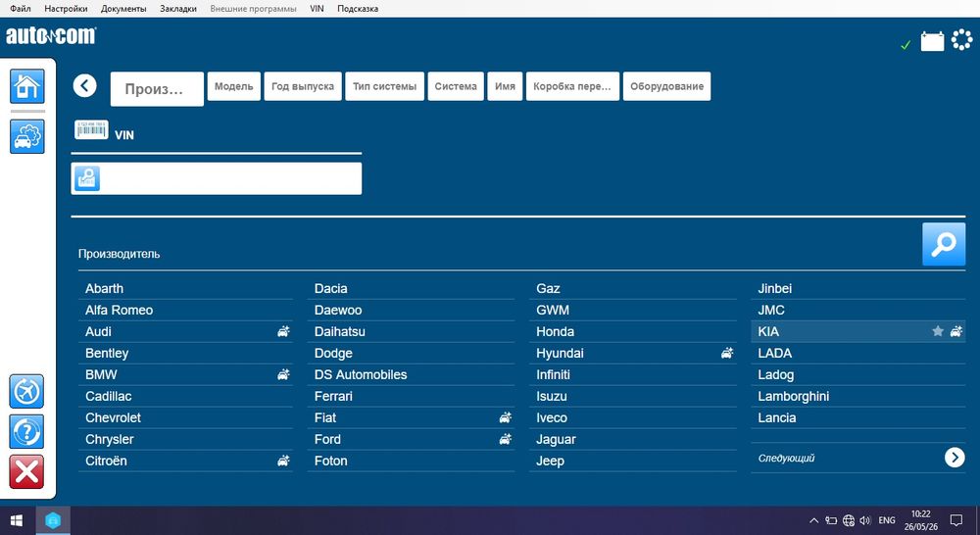Click the car icon next to Citroën
The width and height of the screenshot is (980, 535).
284,461
